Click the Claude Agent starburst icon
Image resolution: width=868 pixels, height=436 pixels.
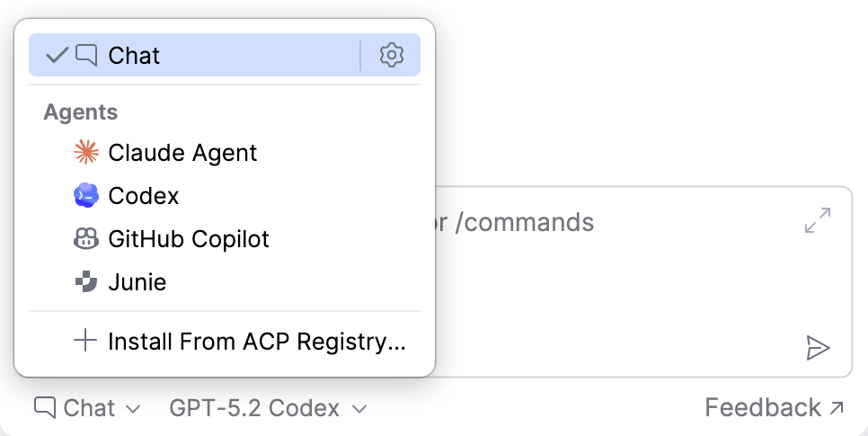pos(86,152)
